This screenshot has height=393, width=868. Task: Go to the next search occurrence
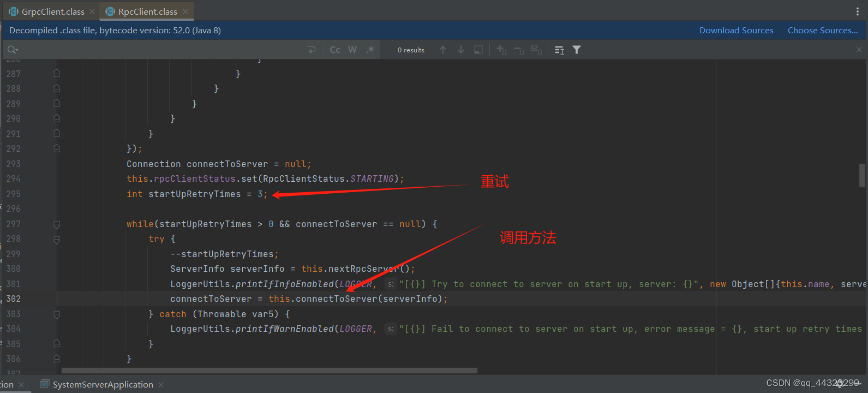(461, 50)
